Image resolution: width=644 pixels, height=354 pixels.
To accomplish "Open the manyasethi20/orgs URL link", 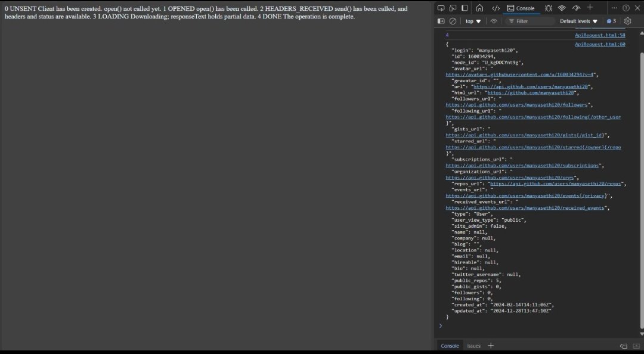I will click(510, 178).
